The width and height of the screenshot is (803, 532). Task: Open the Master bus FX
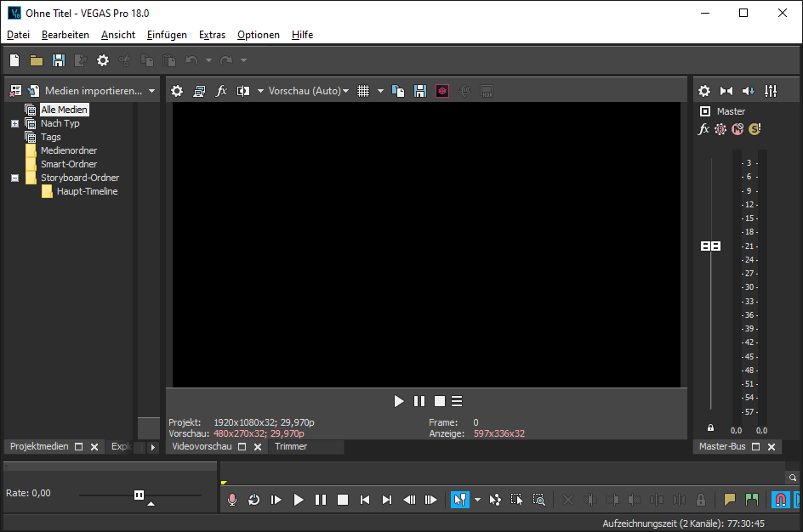tap(703, 129)
